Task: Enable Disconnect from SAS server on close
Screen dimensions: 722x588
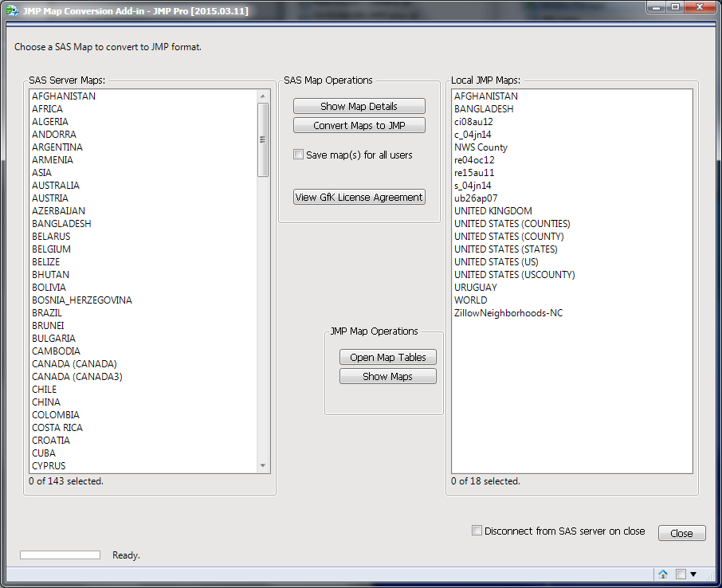Action: pyautogui.click(x=477, y=530)
